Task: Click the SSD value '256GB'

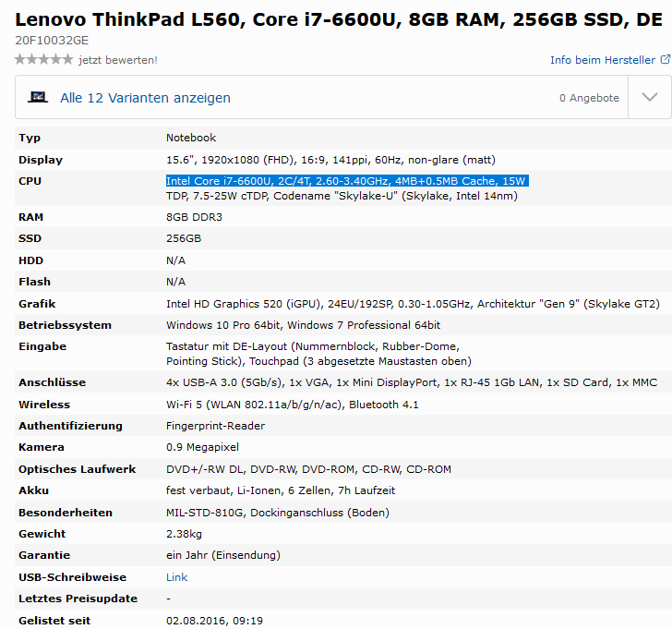Action: click(x=184, y=238)
